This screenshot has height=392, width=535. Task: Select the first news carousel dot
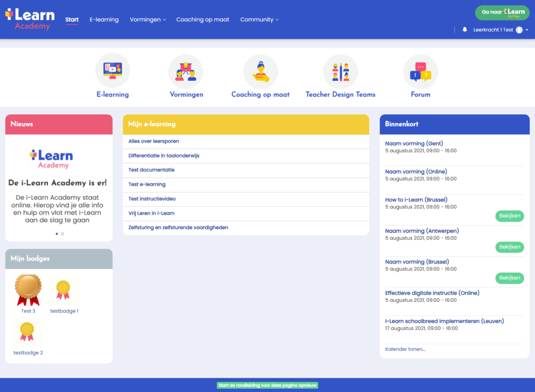click(x=56, y=234)
